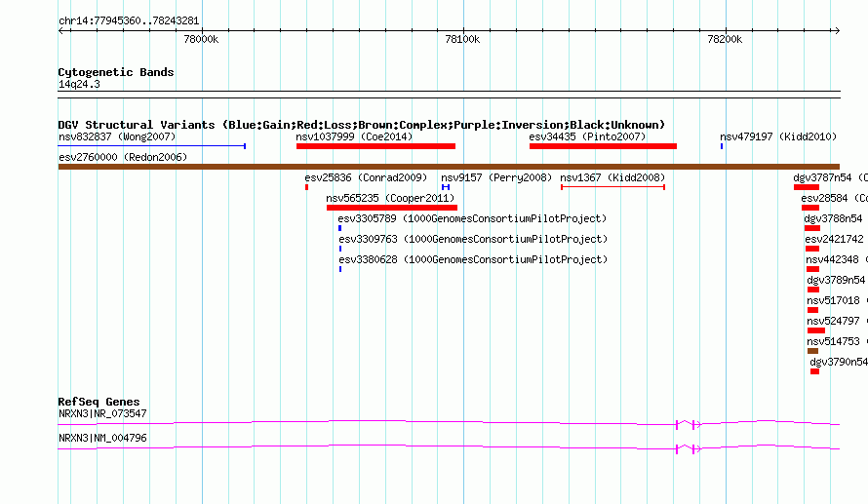Click the 78200k ruler tick label
868x504 pixels.
click(725, 39)
